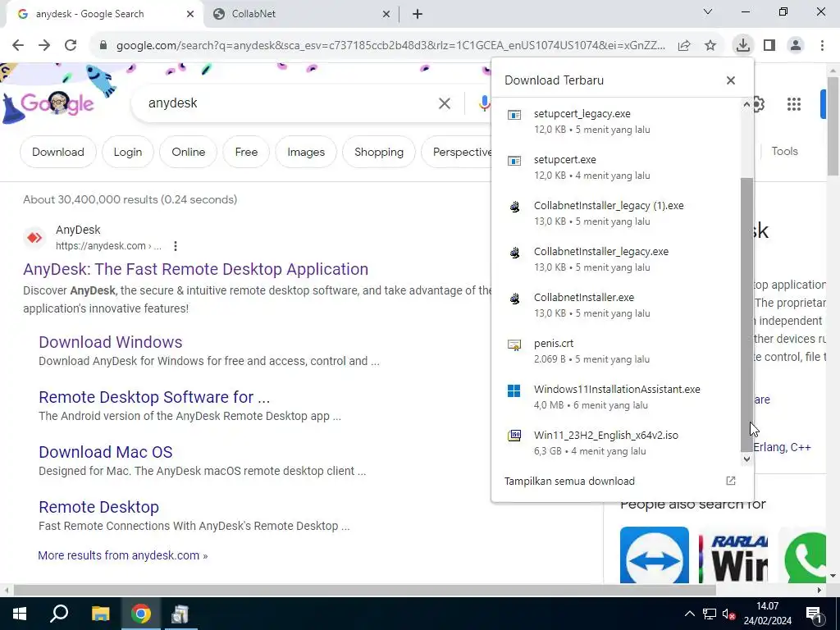The height and width of the screenshot is (630, 840).
Task: Click the Windows 11 assistant file icon
Action: [514, 391]
